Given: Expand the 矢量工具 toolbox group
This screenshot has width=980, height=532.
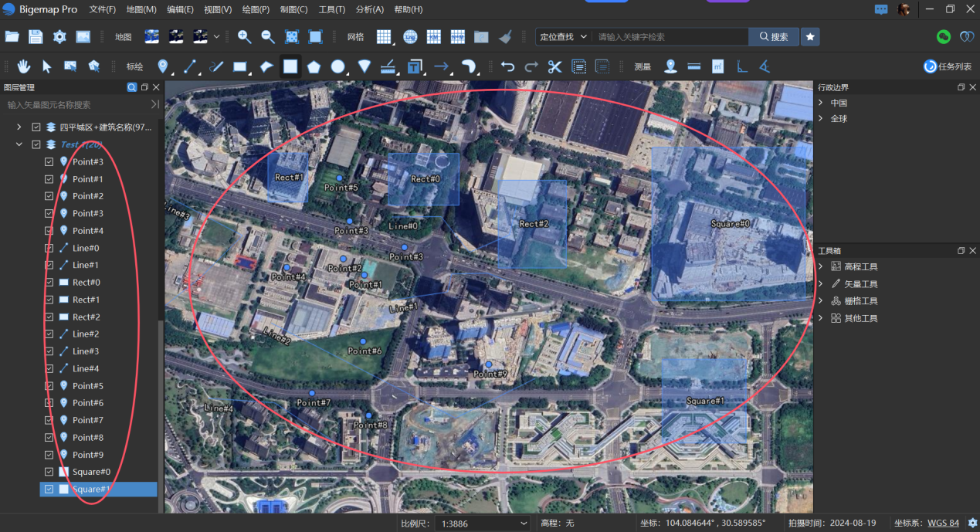Looking at the screenshot, I should 821,284.
